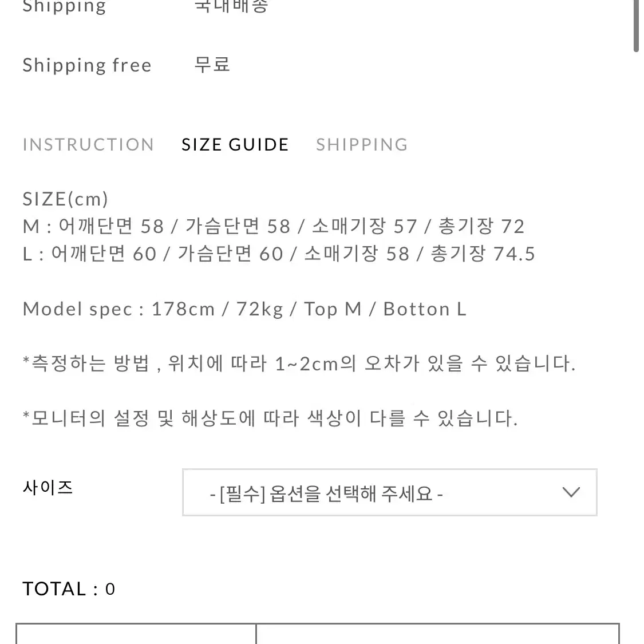Click the 사이즈 label
This screenshot has width=644, height=644.
click(48, 488)
